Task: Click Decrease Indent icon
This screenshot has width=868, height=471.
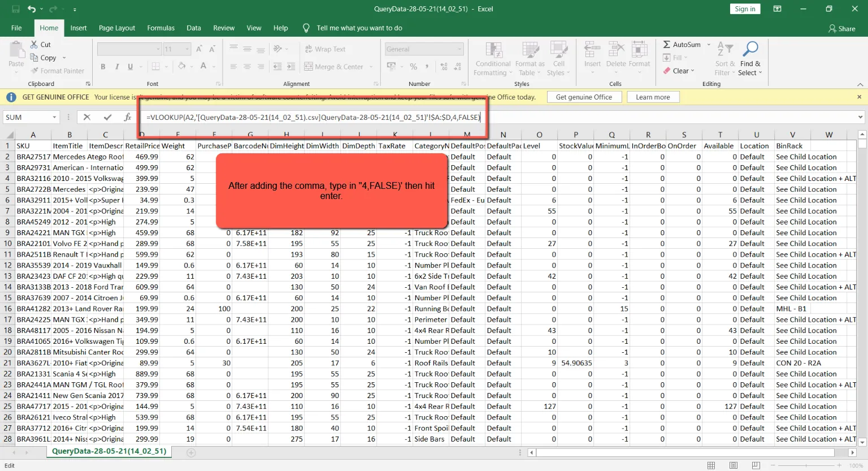Action: (x=277, y=67)
